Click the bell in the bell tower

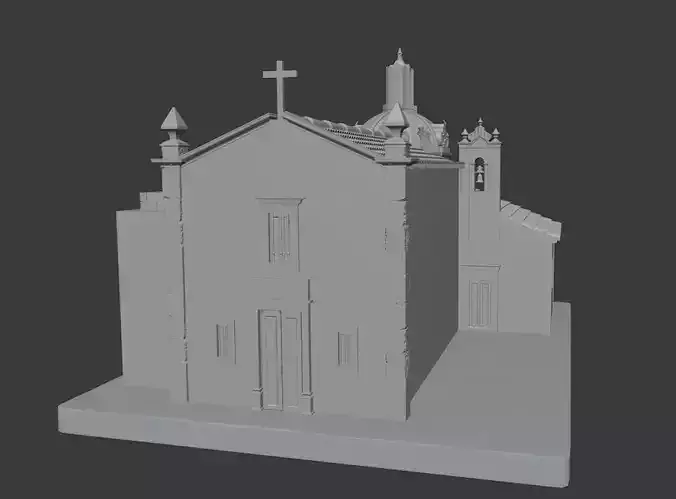(x=479, y=175)
